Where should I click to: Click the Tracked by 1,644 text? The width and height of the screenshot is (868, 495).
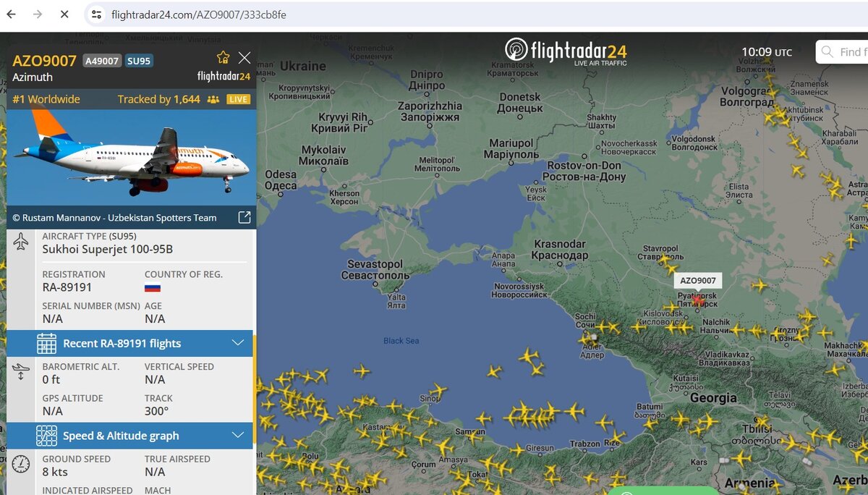pyautogui.click(x=158, y=99)
